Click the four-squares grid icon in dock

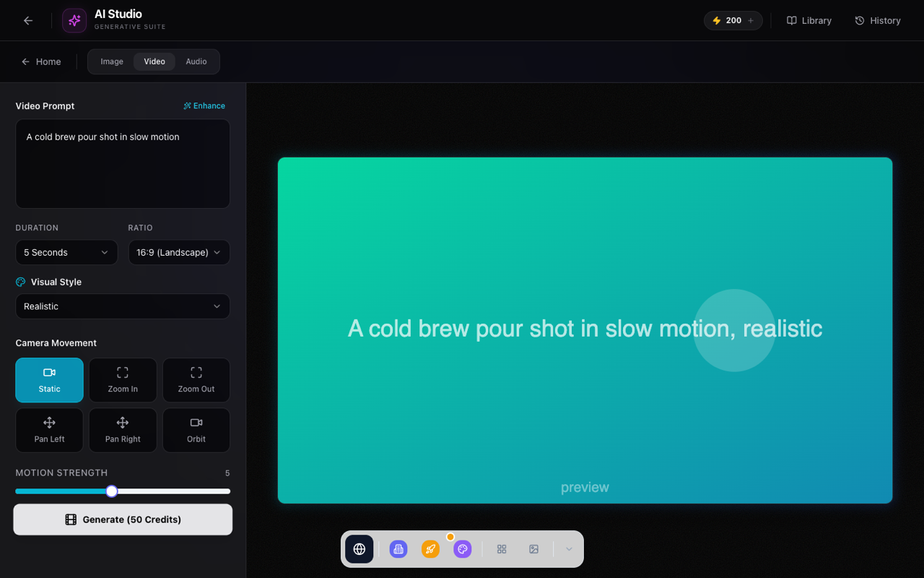point(502,549)
